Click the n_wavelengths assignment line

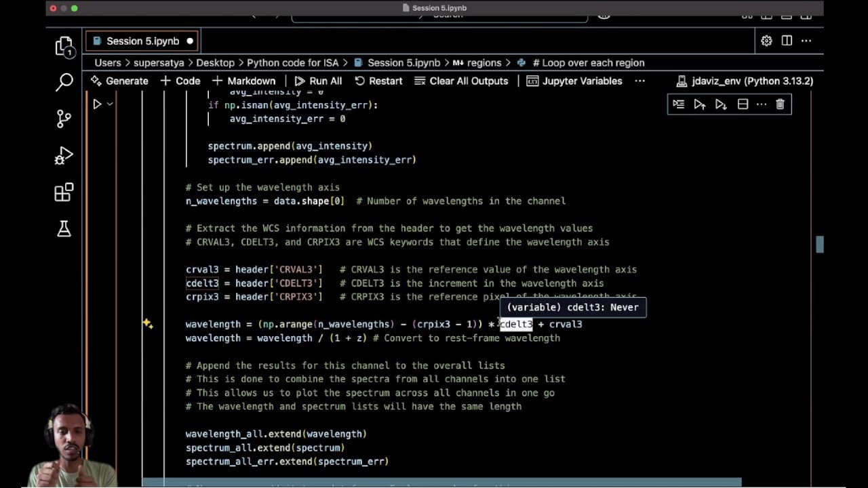point(265,201)
